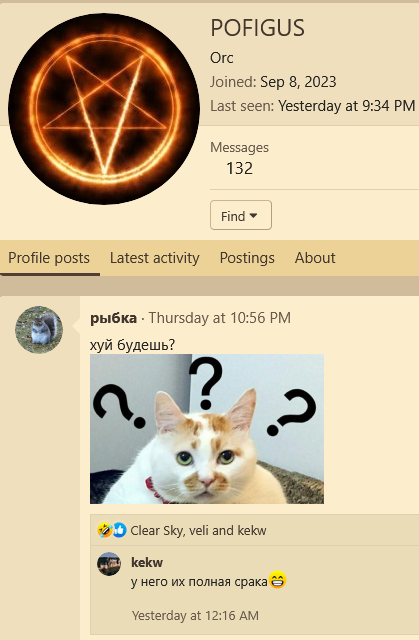Click the POFIGUS username heading
This screenshot has height=640, width=419.
(x=257, y=29)
